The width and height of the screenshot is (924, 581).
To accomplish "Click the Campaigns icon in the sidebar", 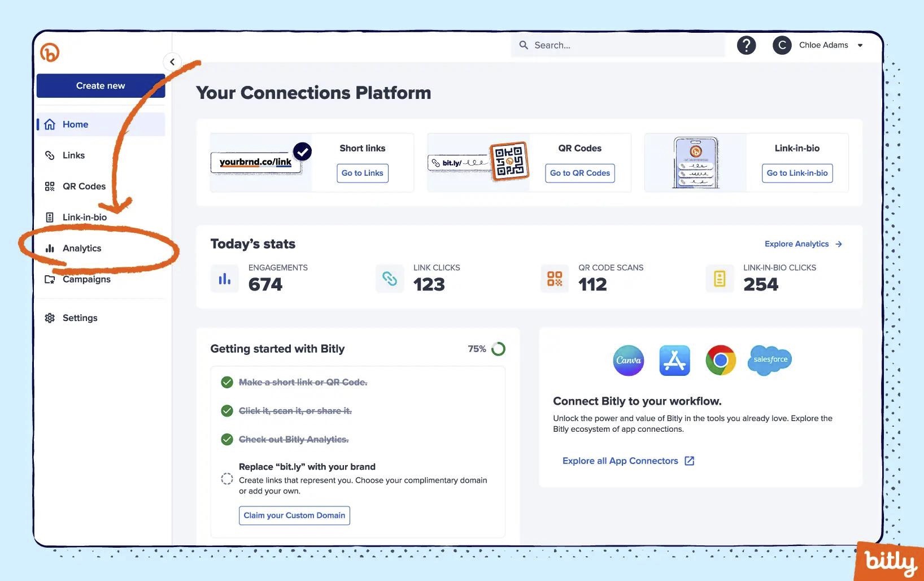I will 50,279.
